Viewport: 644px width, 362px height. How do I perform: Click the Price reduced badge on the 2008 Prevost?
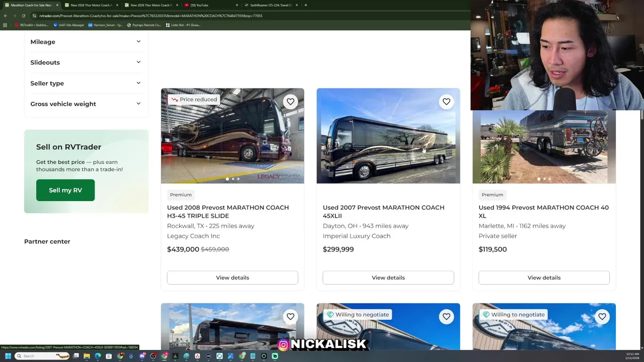pyautogui.click(x=194, y=100)
